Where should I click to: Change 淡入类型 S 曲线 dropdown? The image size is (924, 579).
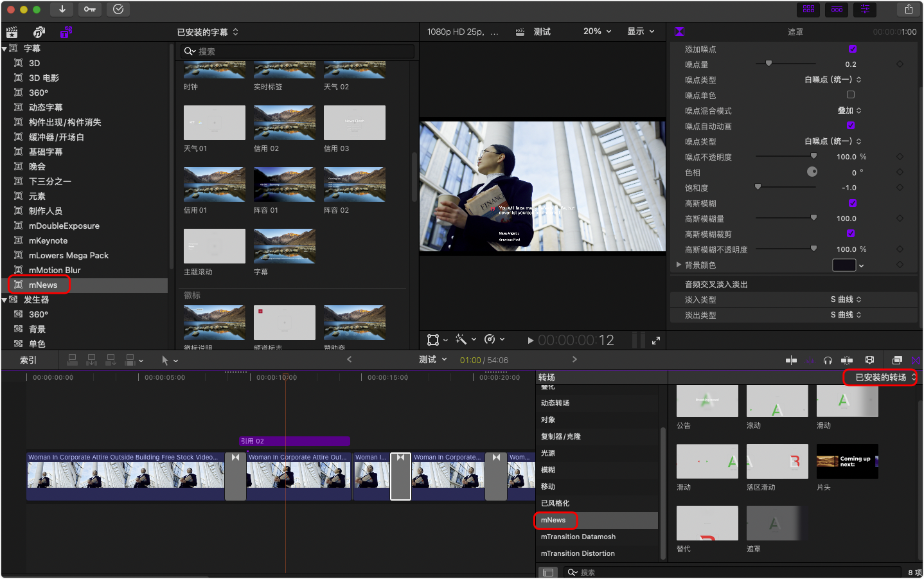pyautogui.click(x=846, y=299)
